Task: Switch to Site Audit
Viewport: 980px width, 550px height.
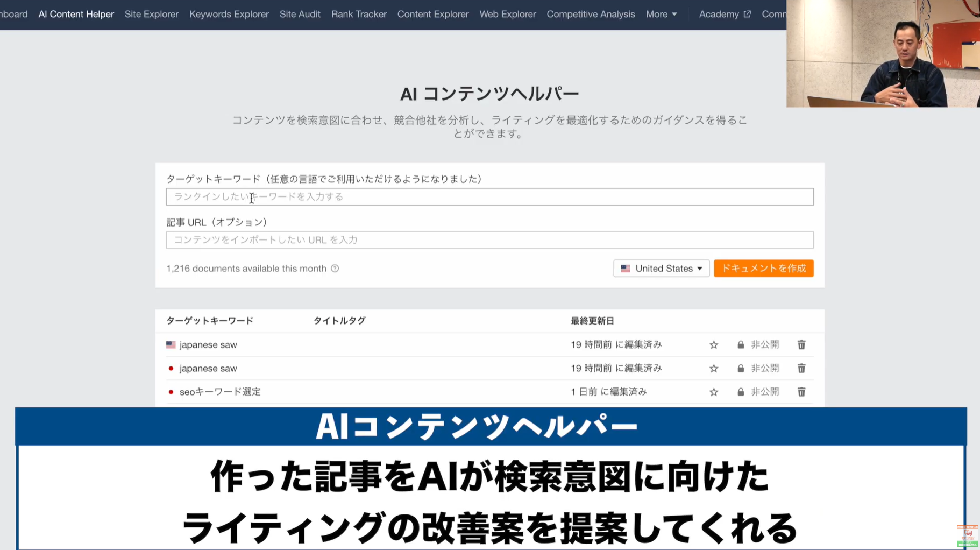Action: pos(300,14)
